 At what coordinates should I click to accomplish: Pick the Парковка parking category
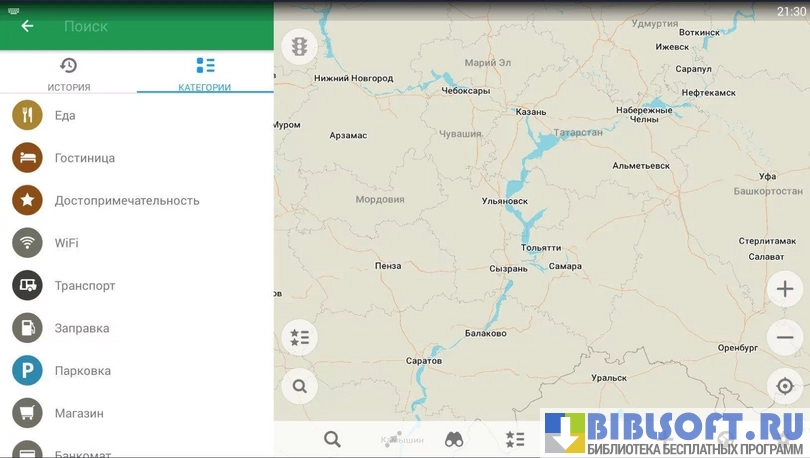(x=82, y=371)
